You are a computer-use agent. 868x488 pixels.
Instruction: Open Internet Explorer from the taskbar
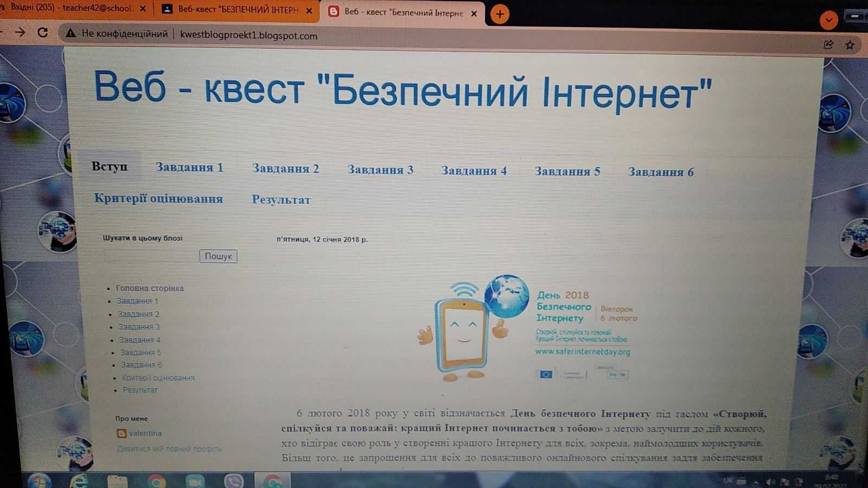(x=79, y=480)
